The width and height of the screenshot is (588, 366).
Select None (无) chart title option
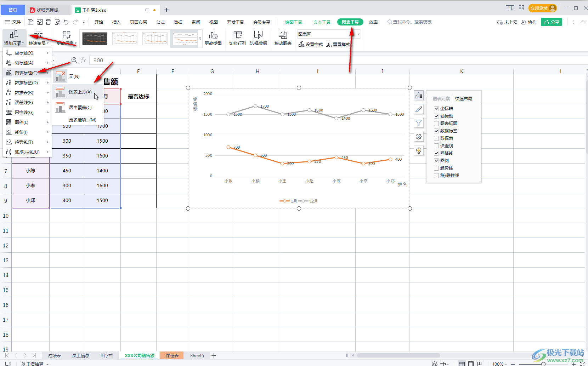pos(78,76)
